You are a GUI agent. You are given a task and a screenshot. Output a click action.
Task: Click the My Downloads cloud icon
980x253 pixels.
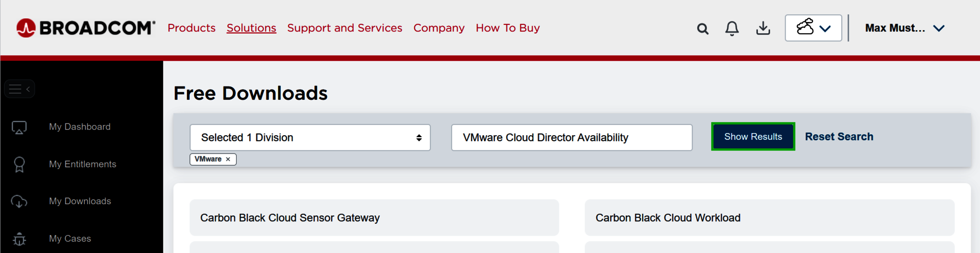pos(19,201)
